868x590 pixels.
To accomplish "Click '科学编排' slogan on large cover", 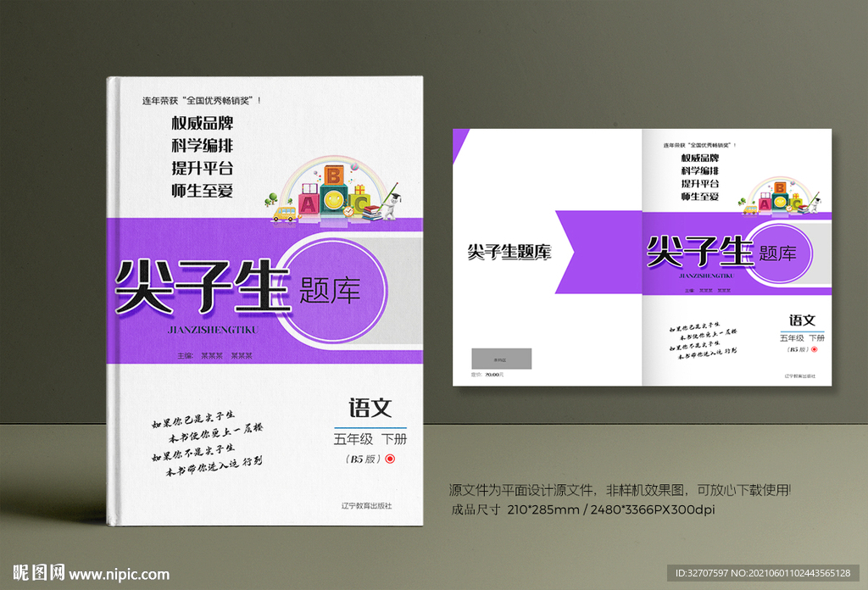I will pyautogui.click(x=202, y=146).
